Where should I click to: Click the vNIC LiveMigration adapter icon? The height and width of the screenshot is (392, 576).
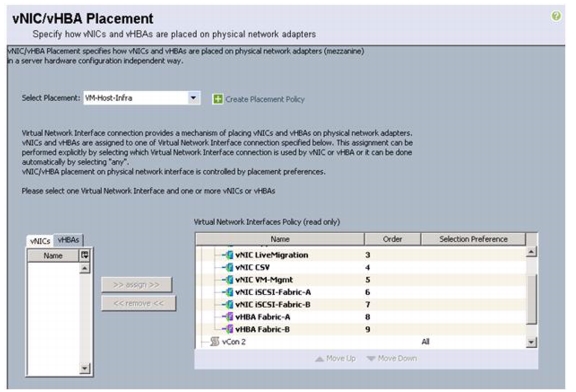coord(230,255)
